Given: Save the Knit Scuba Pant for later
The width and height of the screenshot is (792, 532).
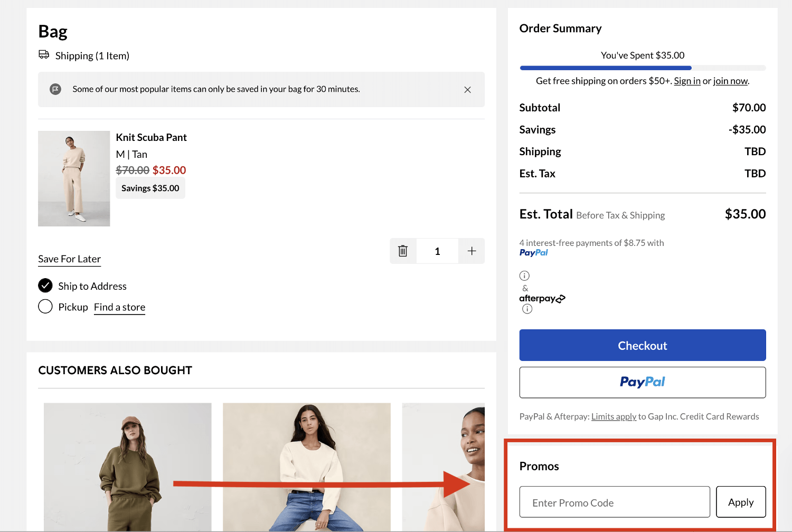Looking at the screenshot, I should coord(69,259).
